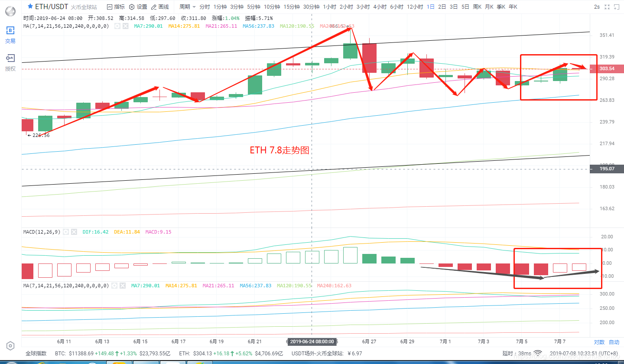Open the 指标 indicators menu

click(116, 7)
